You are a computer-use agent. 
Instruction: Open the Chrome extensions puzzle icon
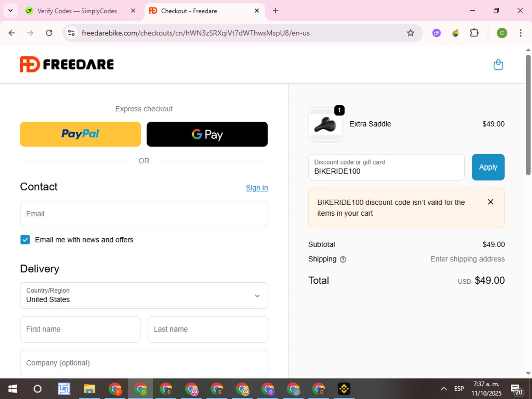coord(474,33)
